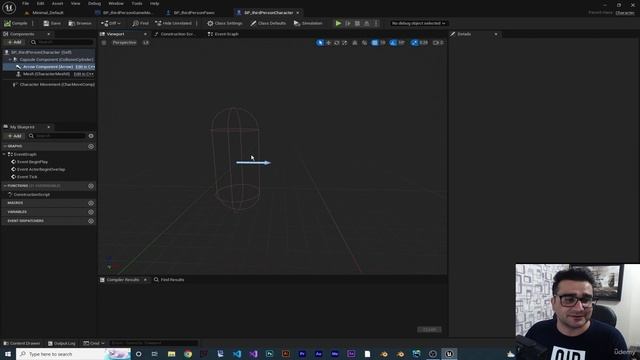640x360 pixels.
Task: Click the grayed-out Pause simulation button
Action: [348, 23]
